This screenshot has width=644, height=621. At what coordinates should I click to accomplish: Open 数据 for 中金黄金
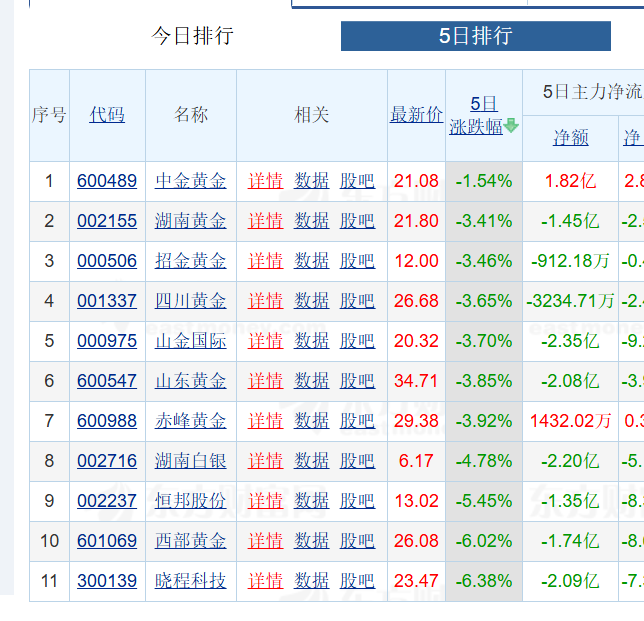point(311,181)
